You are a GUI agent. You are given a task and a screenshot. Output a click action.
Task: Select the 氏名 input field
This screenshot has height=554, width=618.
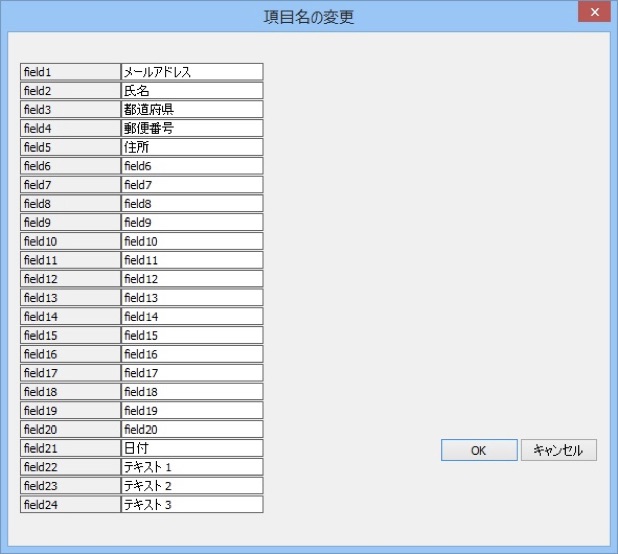coord(192,91)
